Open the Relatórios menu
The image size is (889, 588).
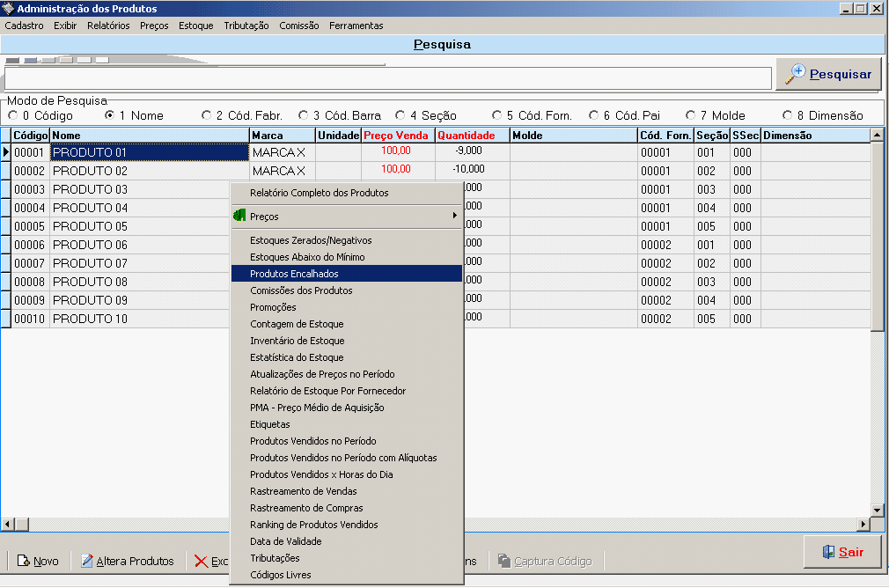tap(108, 26)
